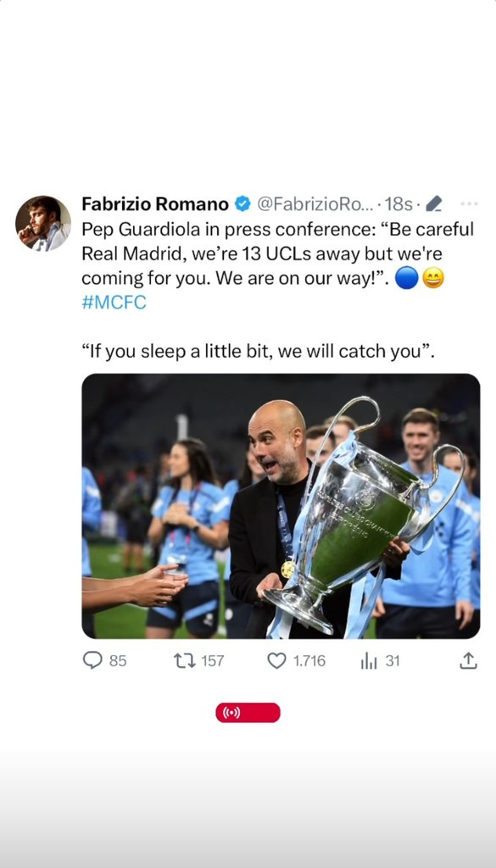Image resolution: width=496 pixels, height=868 pixels.
Task: Click the 85 replies count
Action: (118, 661)
